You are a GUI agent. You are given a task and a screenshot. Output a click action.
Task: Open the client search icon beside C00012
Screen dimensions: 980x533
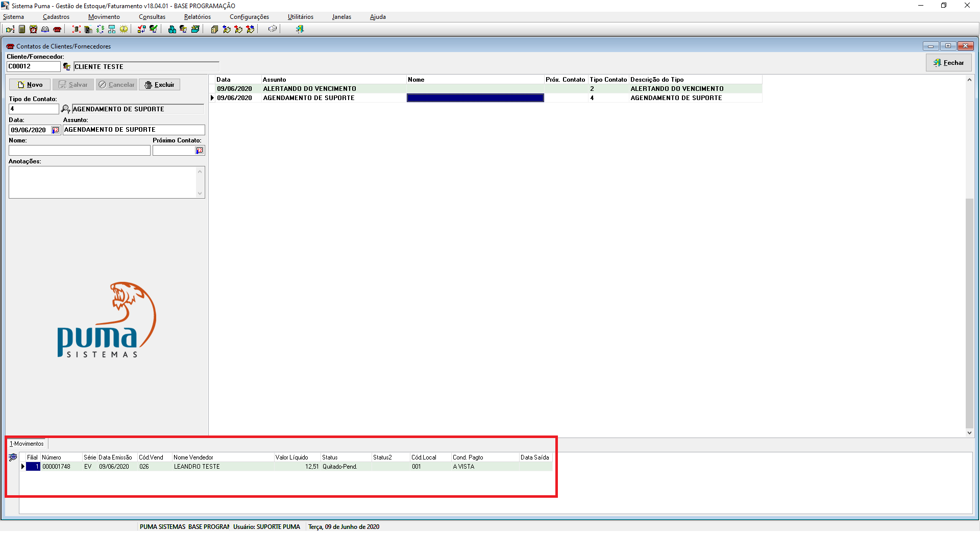[x=67, y=67]
